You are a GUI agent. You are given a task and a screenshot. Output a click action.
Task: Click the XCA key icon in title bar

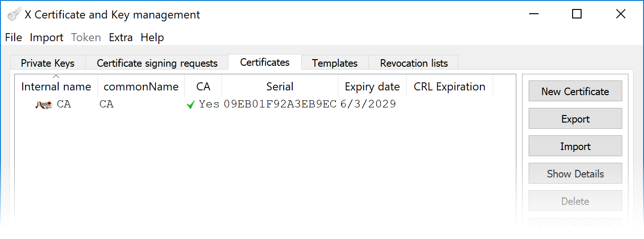pos(13,15)
